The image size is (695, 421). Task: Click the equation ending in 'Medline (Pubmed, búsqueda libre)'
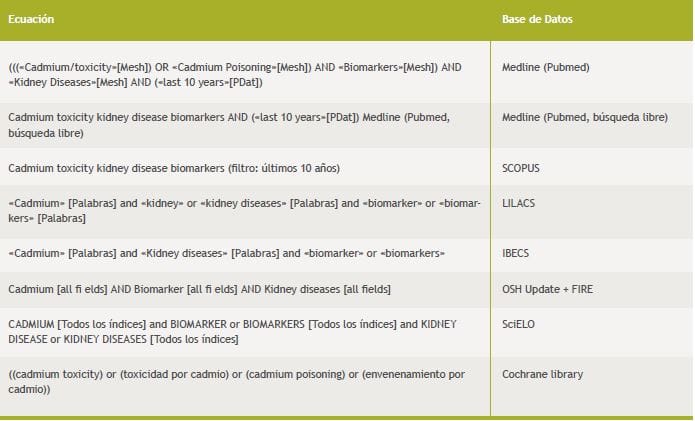[x=228, y=124]
